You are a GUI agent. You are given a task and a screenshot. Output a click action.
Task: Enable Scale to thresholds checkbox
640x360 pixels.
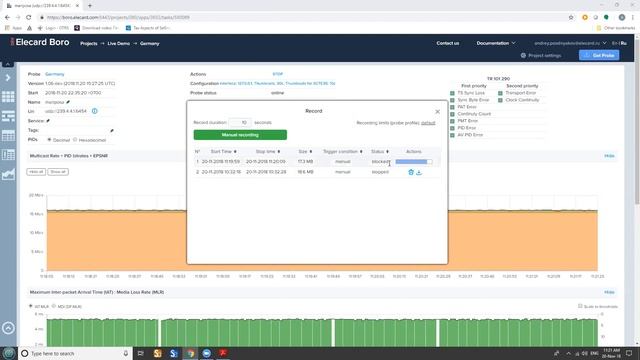pos(580,306)
